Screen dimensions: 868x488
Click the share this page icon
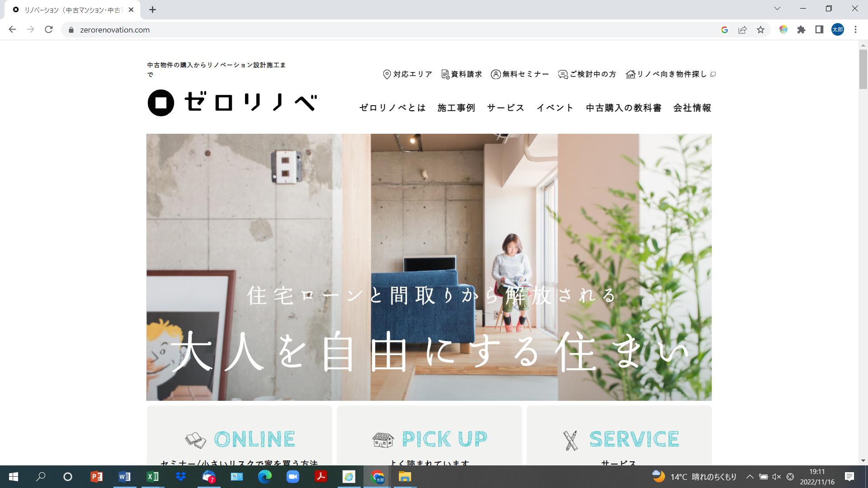click(742, 30)
